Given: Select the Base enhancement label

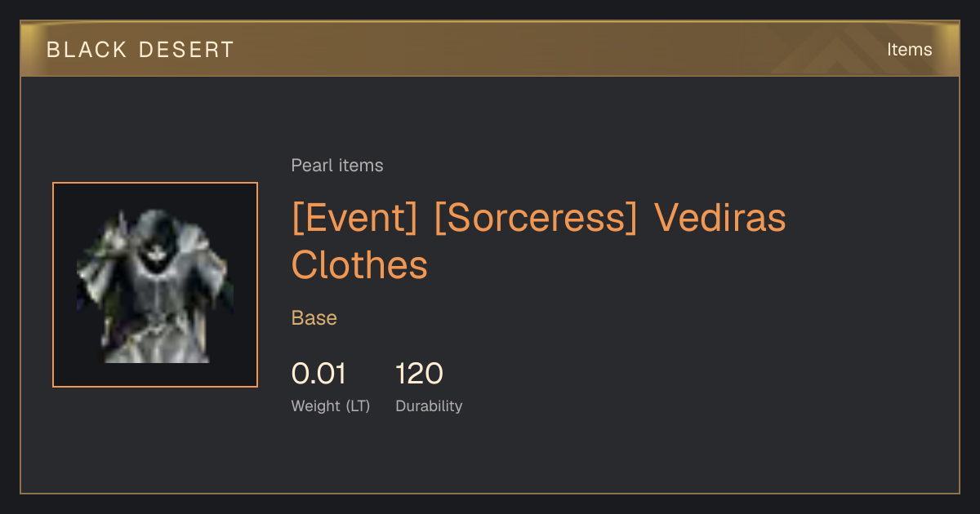Looking at the screenshot, I should pyautogui.click(x=314, y=318).
